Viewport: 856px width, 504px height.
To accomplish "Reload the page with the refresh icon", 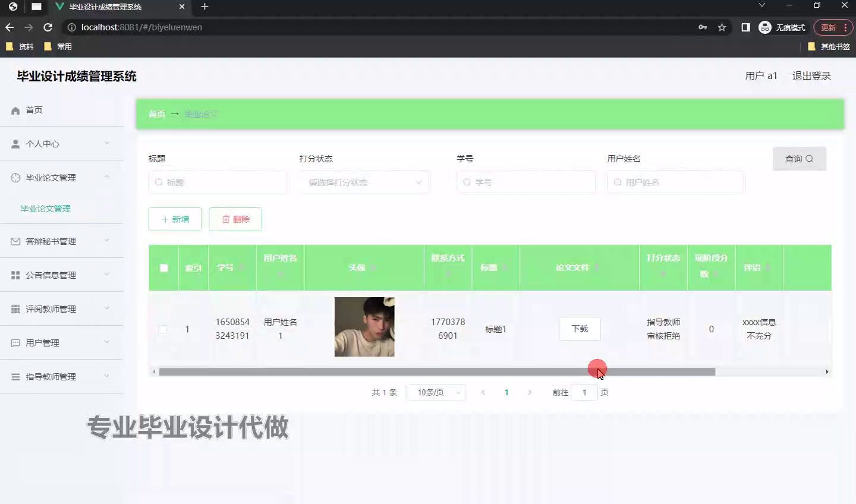I will click(48, 27).
